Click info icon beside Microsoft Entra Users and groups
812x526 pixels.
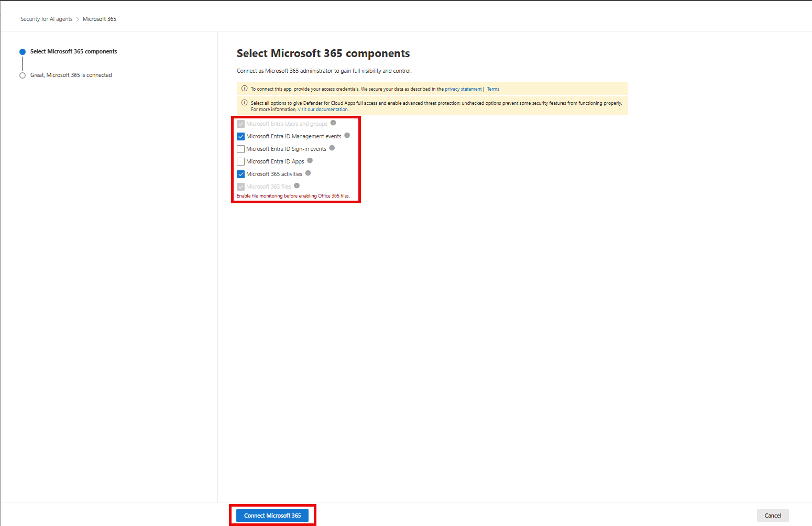tap(333, 123)
